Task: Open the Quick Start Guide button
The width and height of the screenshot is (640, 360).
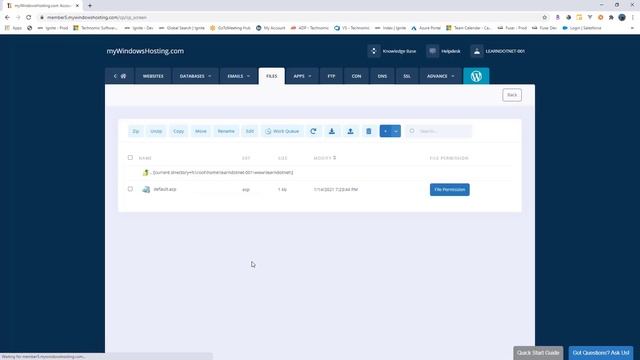Action: (x=538, y=353)
